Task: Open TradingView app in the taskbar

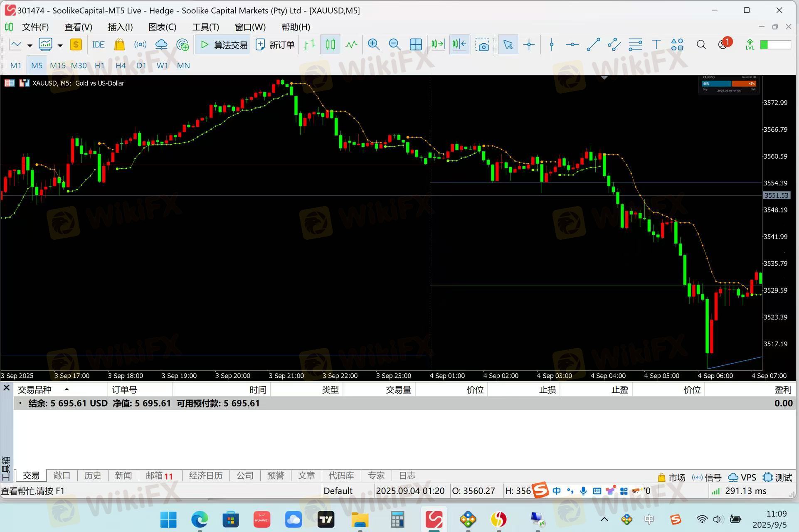Action: click(326, 519)
